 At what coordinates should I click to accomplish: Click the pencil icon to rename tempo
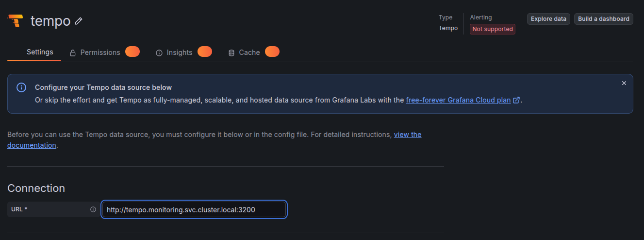click(79, 21)
